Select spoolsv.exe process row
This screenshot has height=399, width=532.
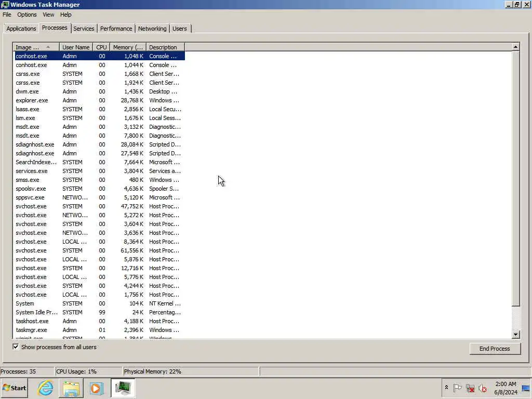(x=99, y=188)
